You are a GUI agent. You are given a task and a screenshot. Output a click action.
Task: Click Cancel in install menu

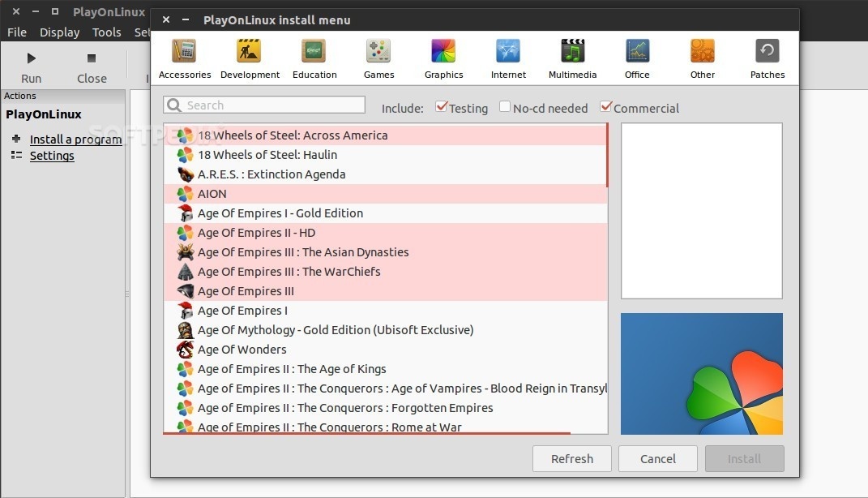[657, 459]
